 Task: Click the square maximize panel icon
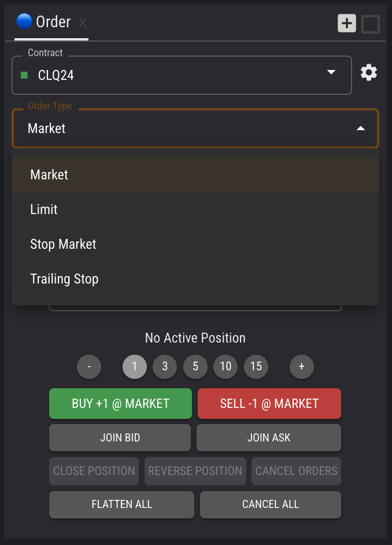pyautogui.click(x=370, y=24)
